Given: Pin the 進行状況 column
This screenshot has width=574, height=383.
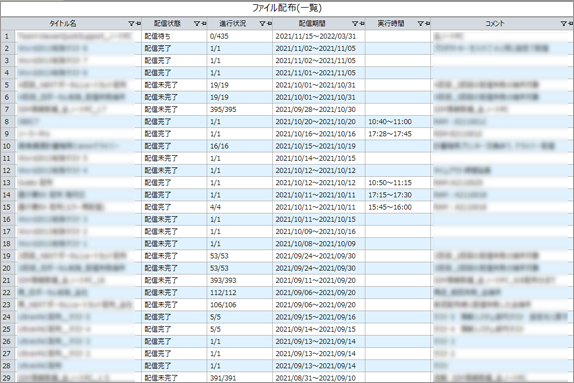Looking at the screenshot, I should [x=269, y=24].
